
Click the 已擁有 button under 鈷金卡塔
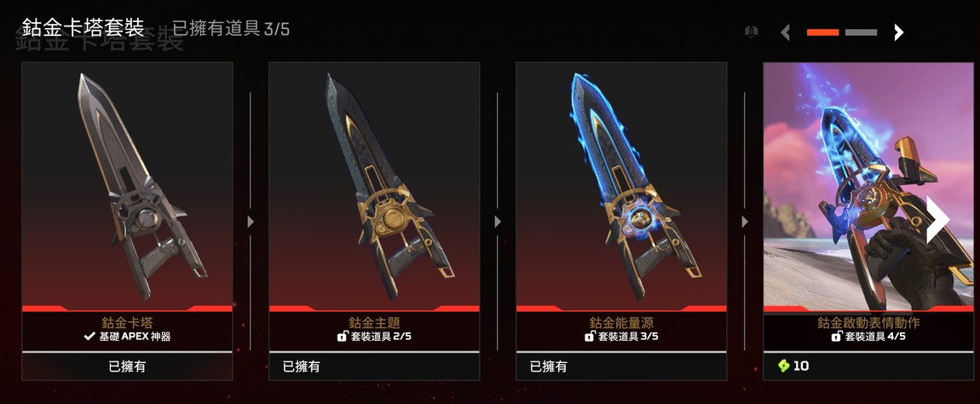128,366
